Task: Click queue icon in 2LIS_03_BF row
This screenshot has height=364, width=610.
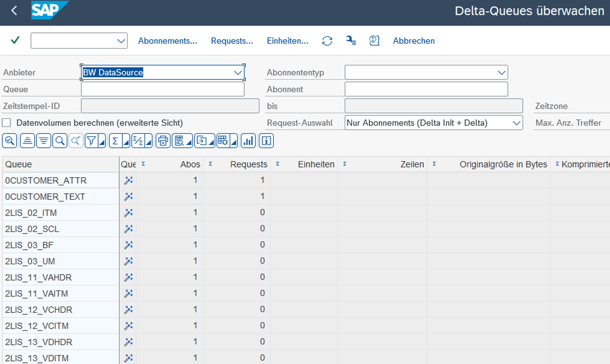Action: (129, 245)
